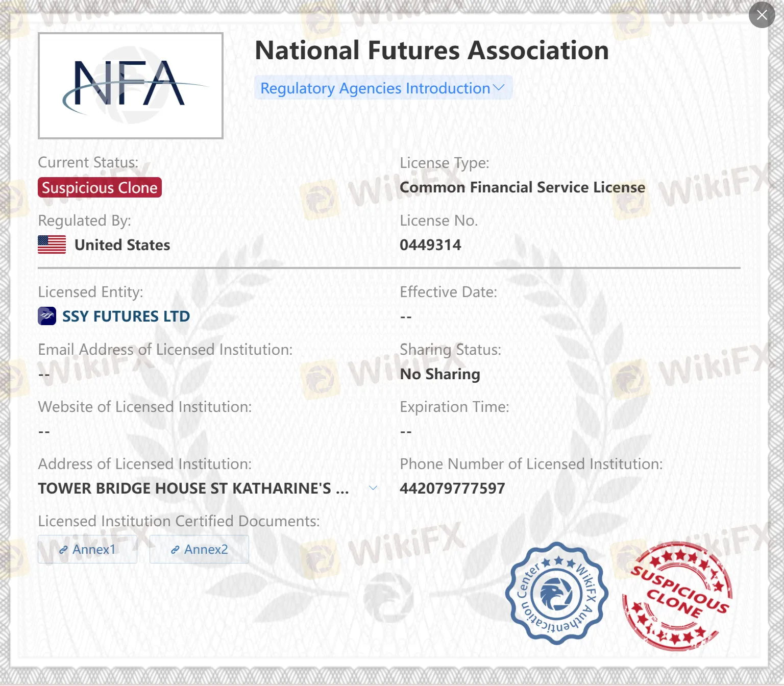Viewport: 784px width, 686px height.
Task: Click the link icon in Annex1
Action: click(63, 550)
